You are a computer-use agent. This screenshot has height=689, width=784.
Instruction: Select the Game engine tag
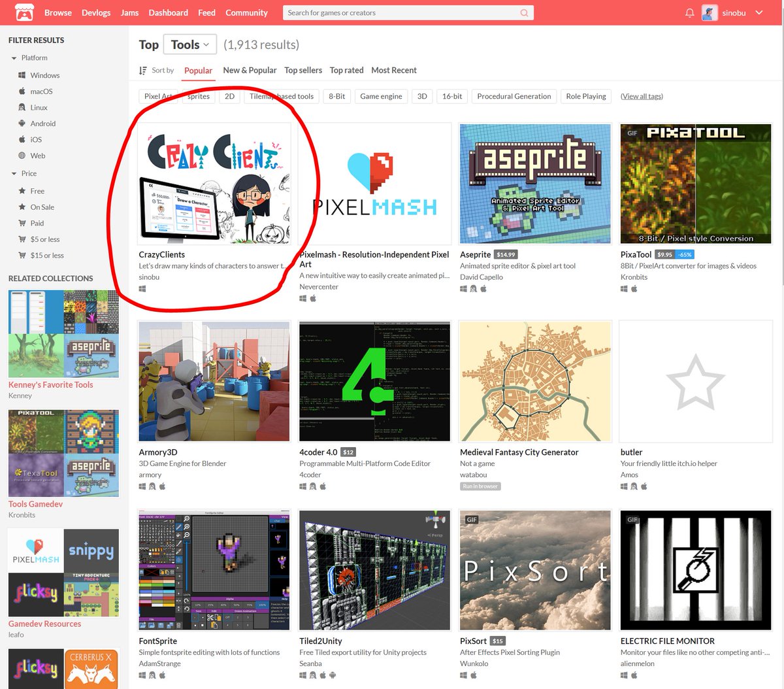pos(381,96)
